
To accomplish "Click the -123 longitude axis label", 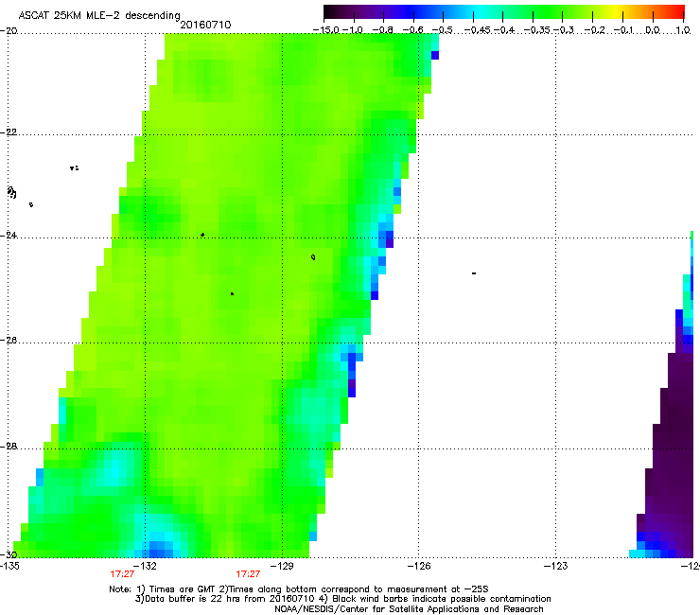I will coord(555,566).
